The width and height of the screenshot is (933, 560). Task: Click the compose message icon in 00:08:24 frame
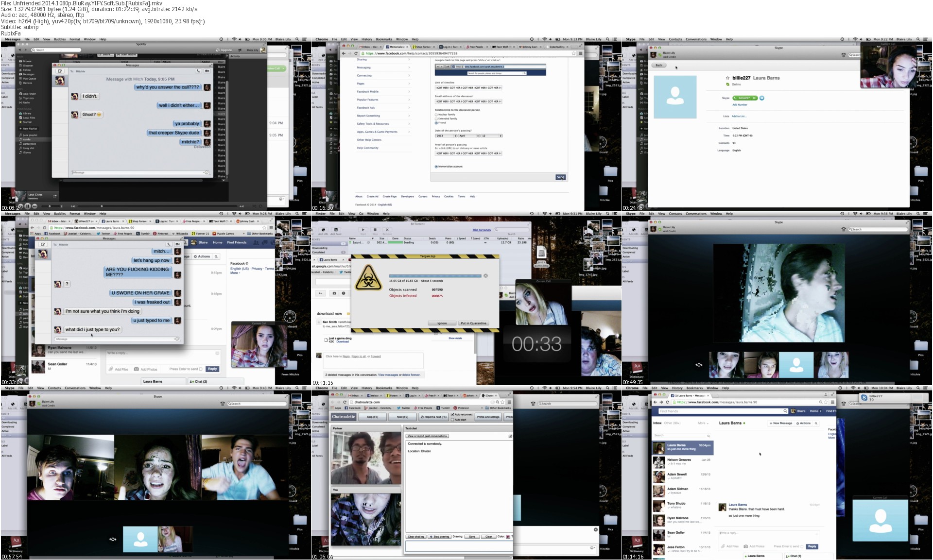click(x=60, y=71)
